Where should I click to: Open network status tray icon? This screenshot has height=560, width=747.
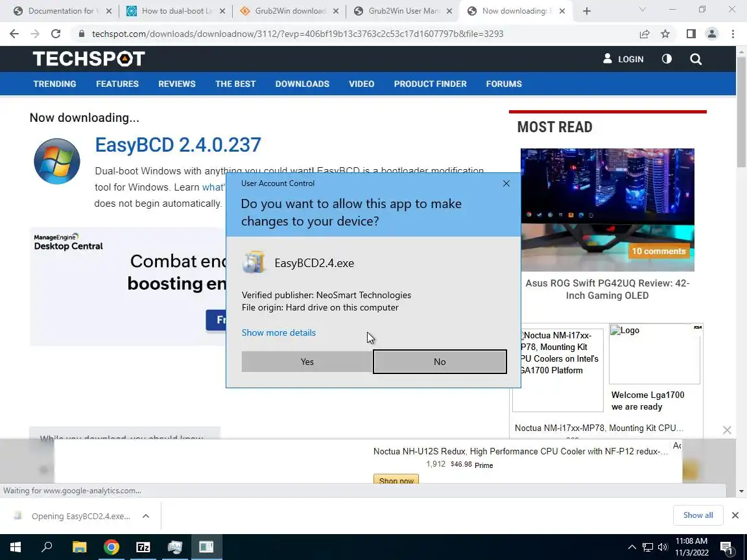coord(647,547)
